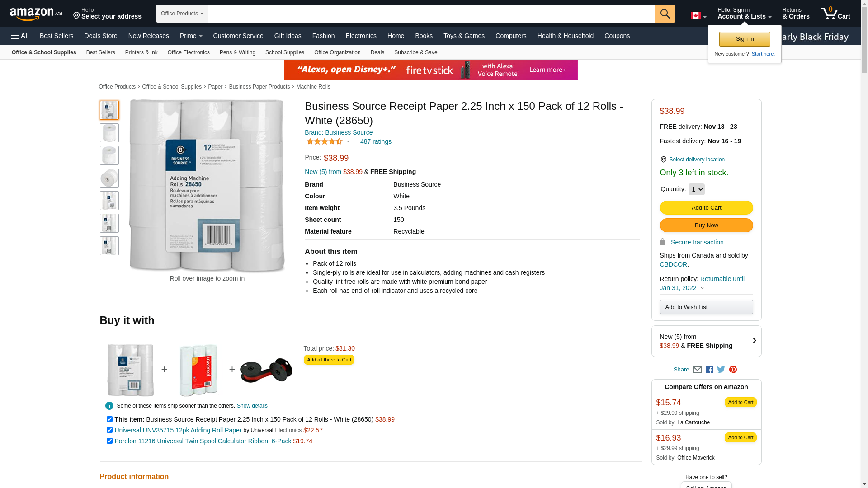Share on Pinterest icon
Screen dimensions: 868x488
[733, 369]
